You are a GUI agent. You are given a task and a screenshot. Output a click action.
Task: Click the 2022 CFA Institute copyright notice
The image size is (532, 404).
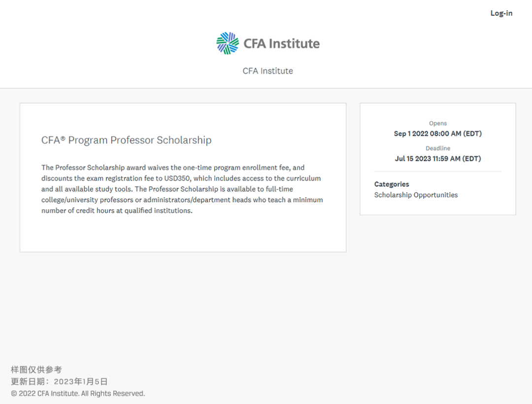coord(78,394)
